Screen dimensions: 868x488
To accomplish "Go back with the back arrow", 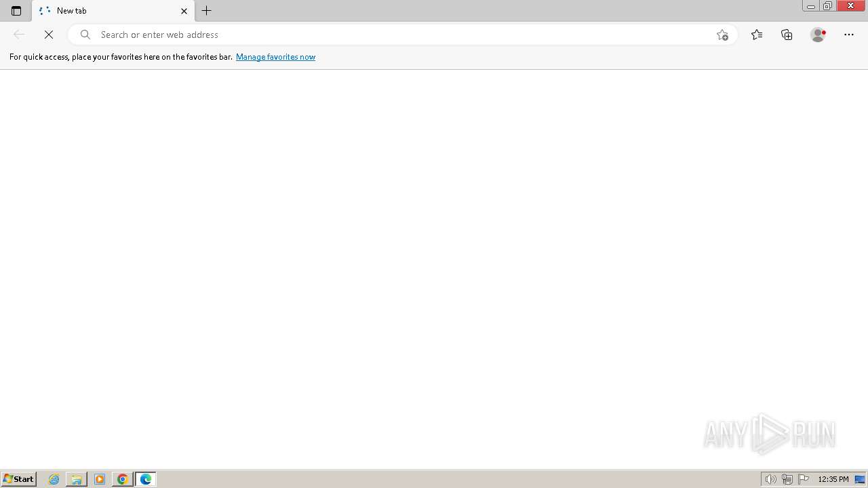I will point(19,35).
